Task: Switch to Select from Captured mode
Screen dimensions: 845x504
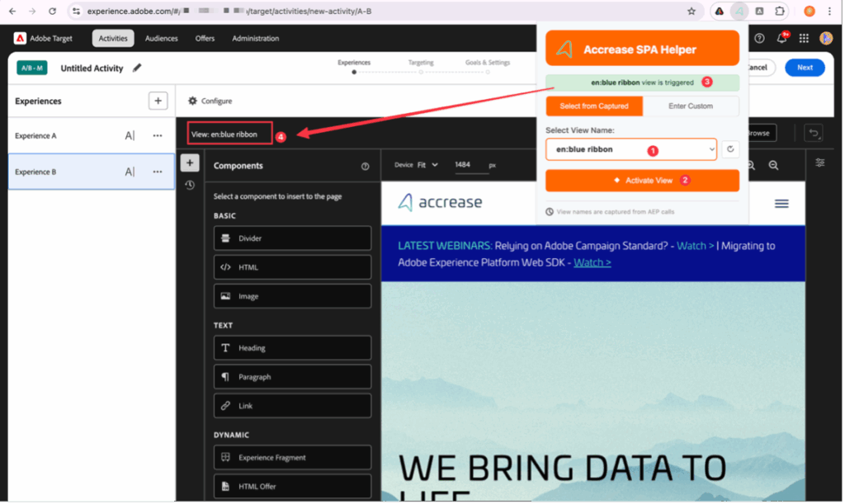Action: click(x=594, y=106)
